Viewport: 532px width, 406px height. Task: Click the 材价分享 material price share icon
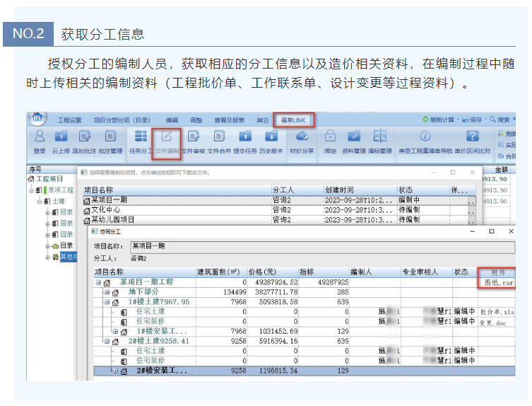pyautogui.click(x=302, y=137)
